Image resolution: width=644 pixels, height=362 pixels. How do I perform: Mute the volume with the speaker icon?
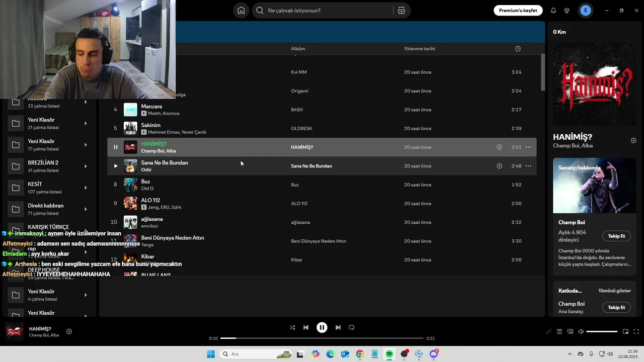pyautogui.click(x=581, y=332)
